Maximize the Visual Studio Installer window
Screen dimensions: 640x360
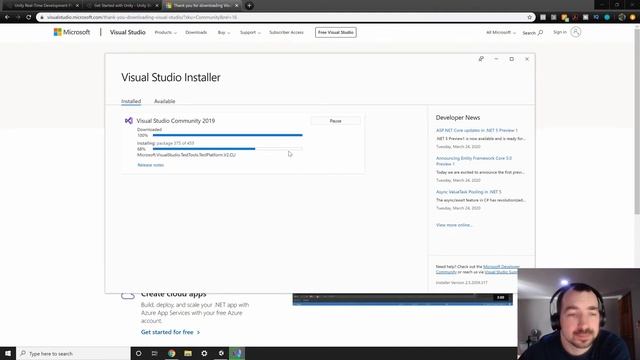point(511,59)
